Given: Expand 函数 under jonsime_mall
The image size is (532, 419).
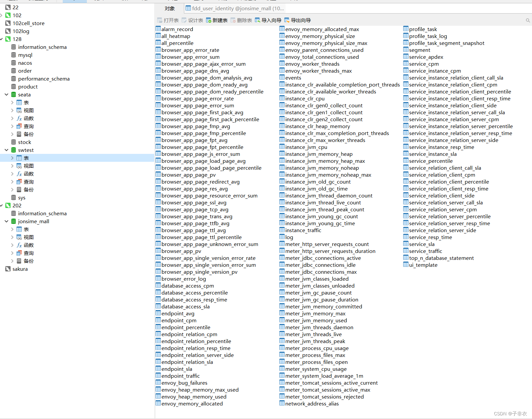Looking at the screenshot, I should pos(12,245).
